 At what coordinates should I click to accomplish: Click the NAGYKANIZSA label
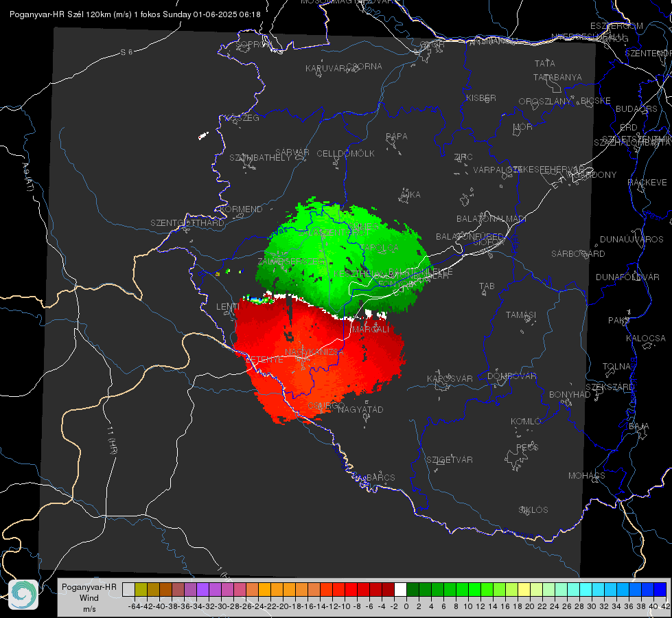tap(314, 352)
